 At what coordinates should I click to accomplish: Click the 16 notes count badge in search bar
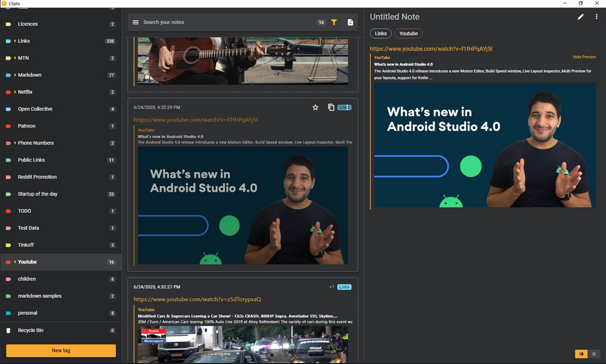pyautogui.click(x=321, y=22)
